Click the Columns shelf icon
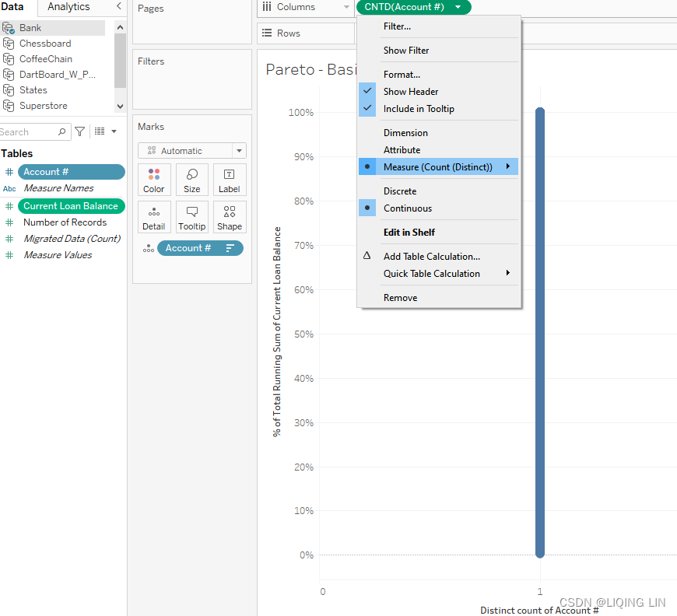The height and width of the screenshot is (616, 677). pyautogui.click(x=267, y=7)
